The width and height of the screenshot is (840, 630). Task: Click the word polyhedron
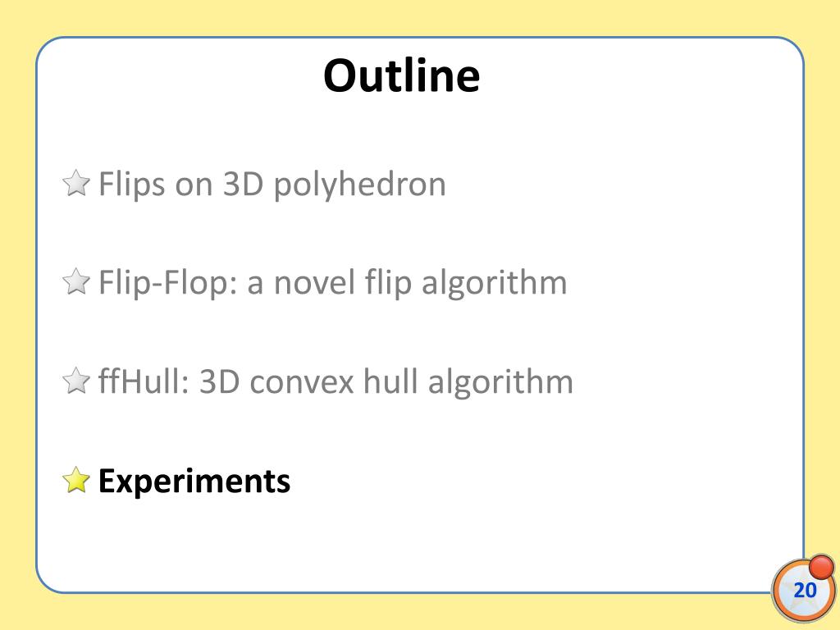pyautogui.click(x=360, y=185)
